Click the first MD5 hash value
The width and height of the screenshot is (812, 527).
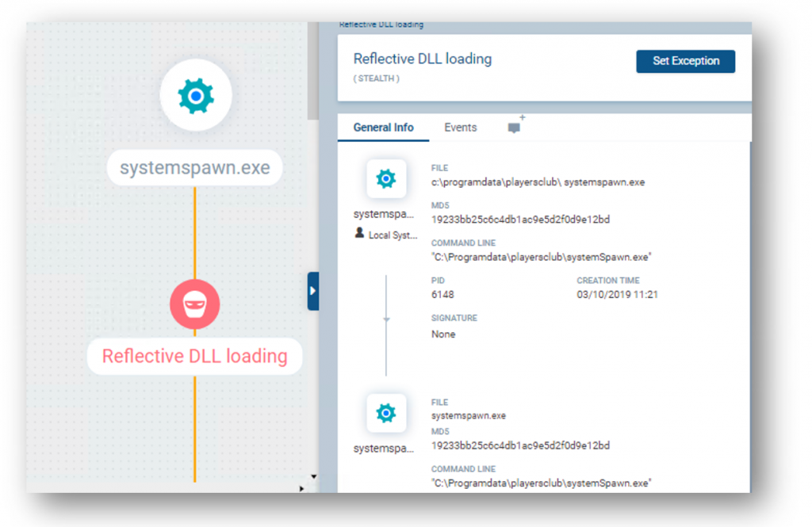pos(520,220)
